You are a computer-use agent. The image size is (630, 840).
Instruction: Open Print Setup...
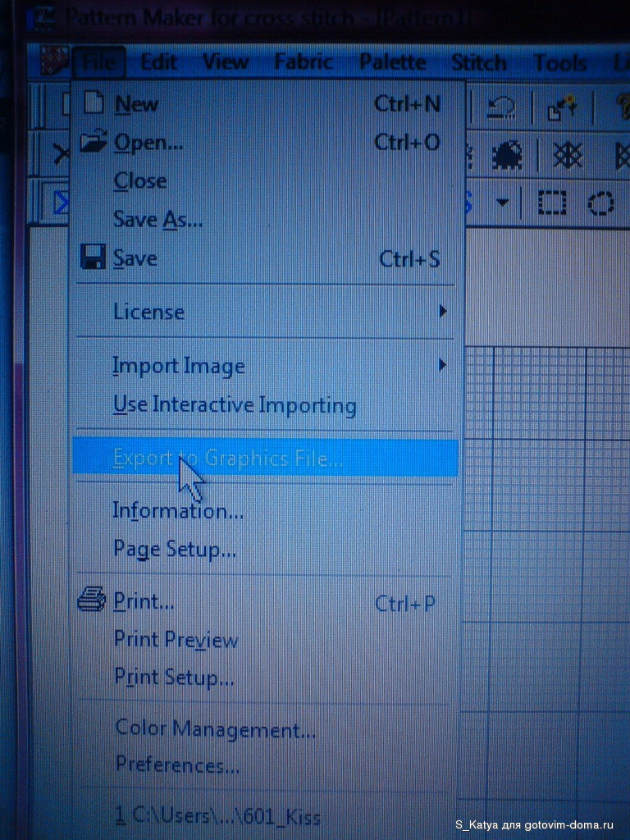click(266, 678)
